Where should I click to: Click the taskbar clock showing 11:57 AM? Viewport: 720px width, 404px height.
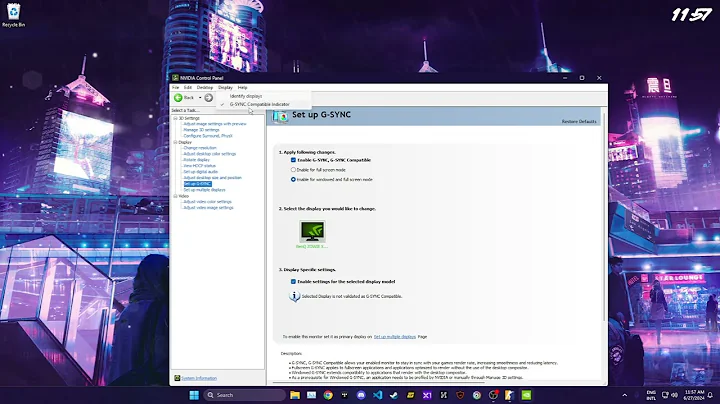point(694,395)
